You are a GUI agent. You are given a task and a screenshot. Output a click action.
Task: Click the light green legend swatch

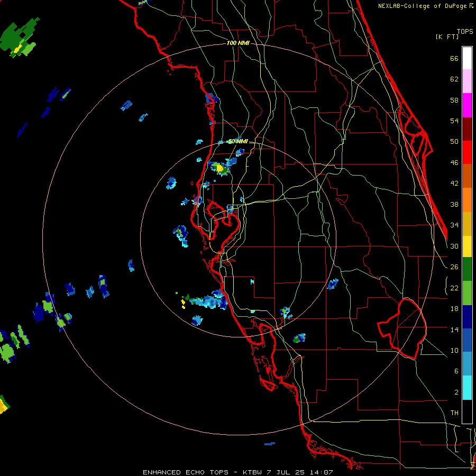point(467,293)
